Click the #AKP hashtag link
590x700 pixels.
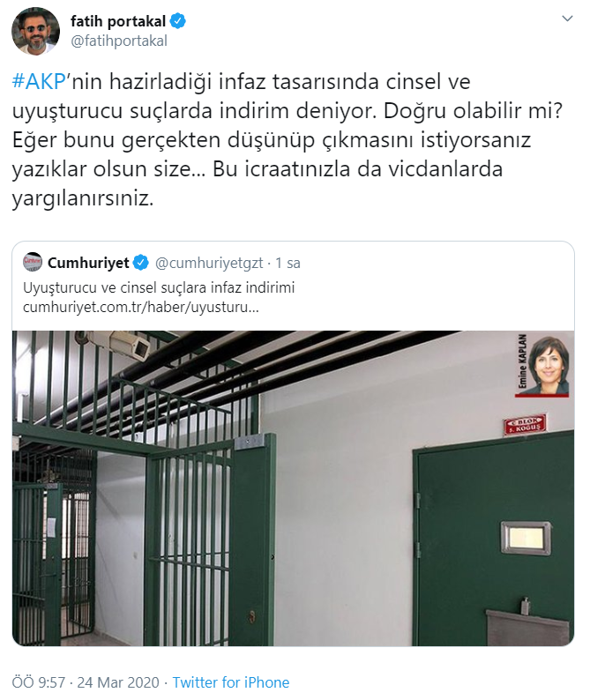(39, 82)
